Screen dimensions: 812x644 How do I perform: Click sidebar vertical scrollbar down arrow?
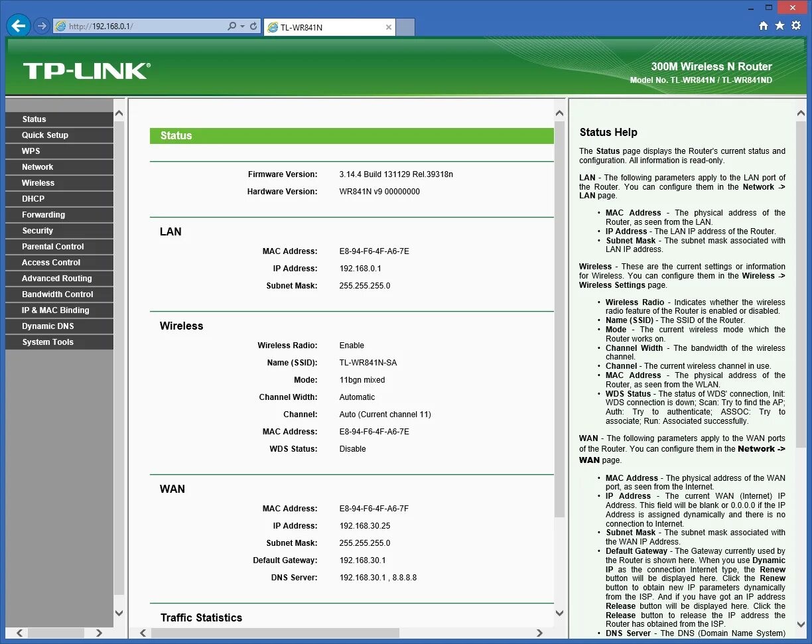click(119, 613)
